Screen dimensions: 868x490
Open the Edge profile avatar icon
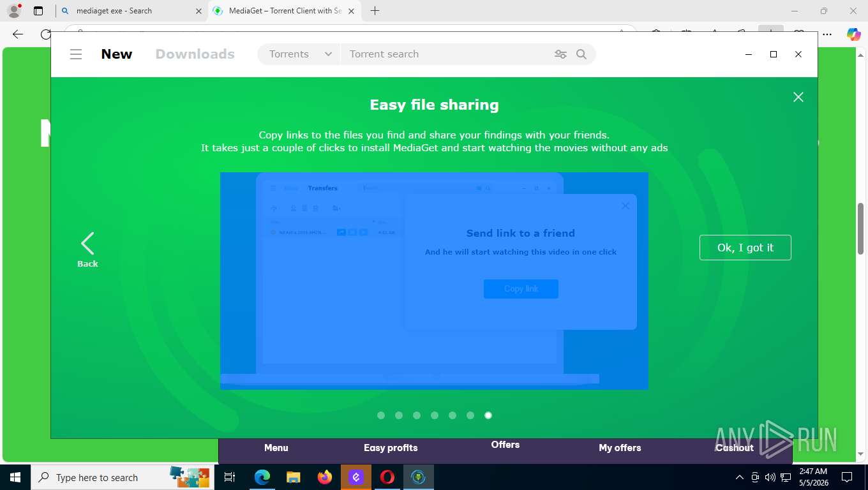[14, 11]
